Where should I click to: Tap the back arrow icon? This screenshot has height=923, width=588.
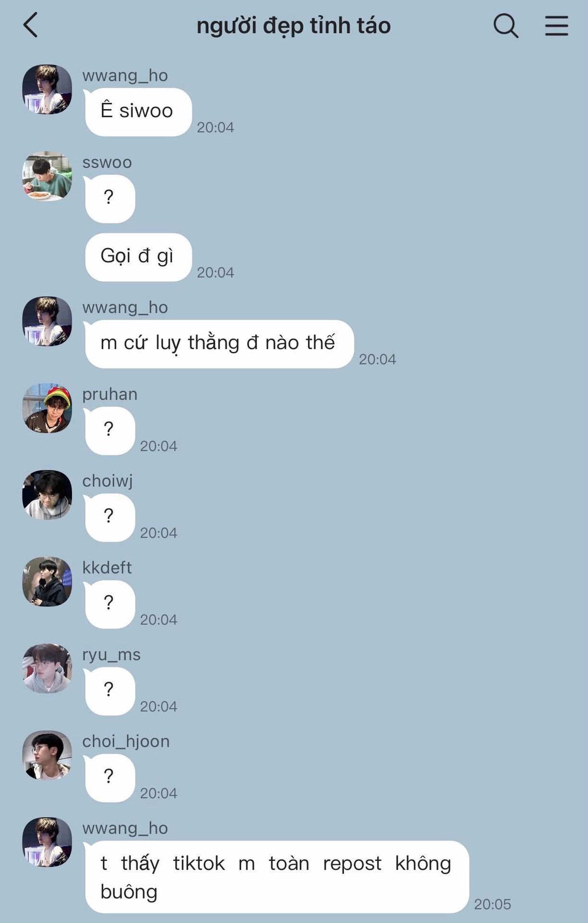point(30,25)
